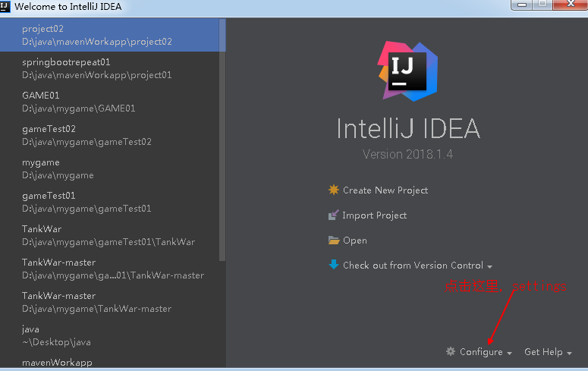Click the IntelliJ IDEA logo

(407, 71)
